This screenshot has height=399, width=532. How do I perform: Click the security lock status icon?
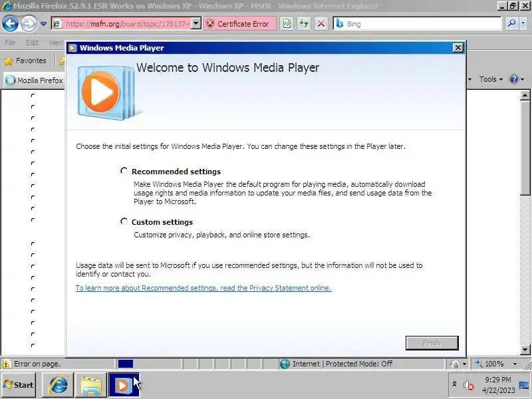[454, 364]
